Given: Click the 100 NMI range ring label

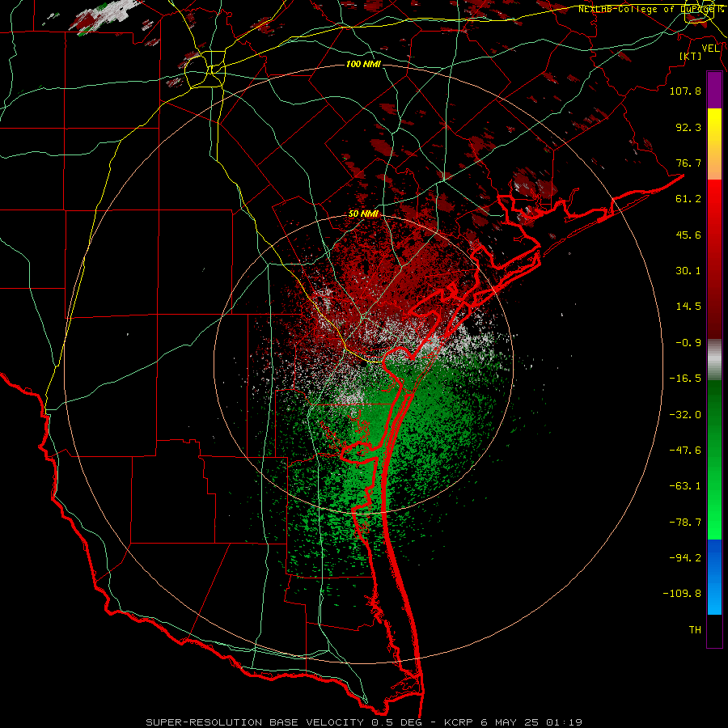Looking at the screenshot, I should click(x=363, y=64).
